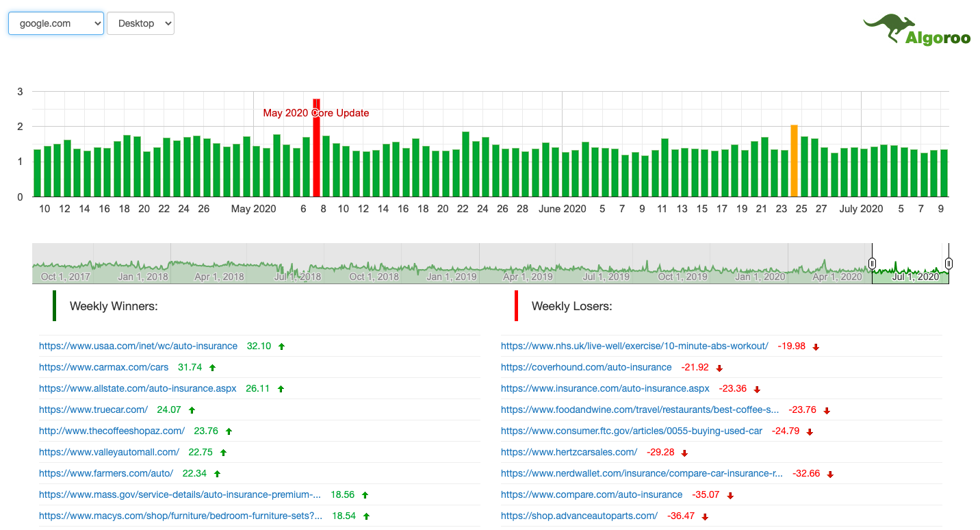
Task: Open the nerdwallet.com compare-car-insurance link
Action: tap(642, 473)
